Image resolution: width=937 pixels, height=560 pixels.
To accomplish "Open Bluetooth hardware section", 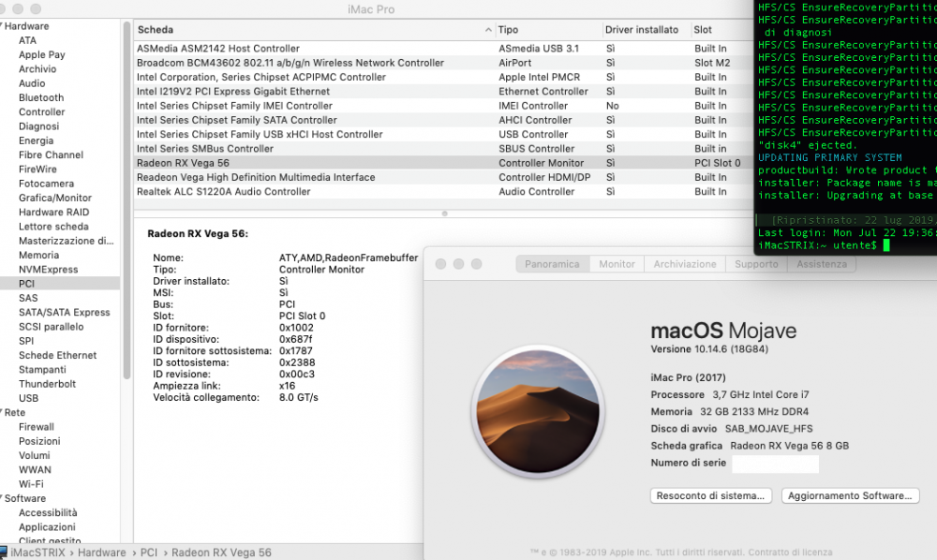I will tap(41, 98).
